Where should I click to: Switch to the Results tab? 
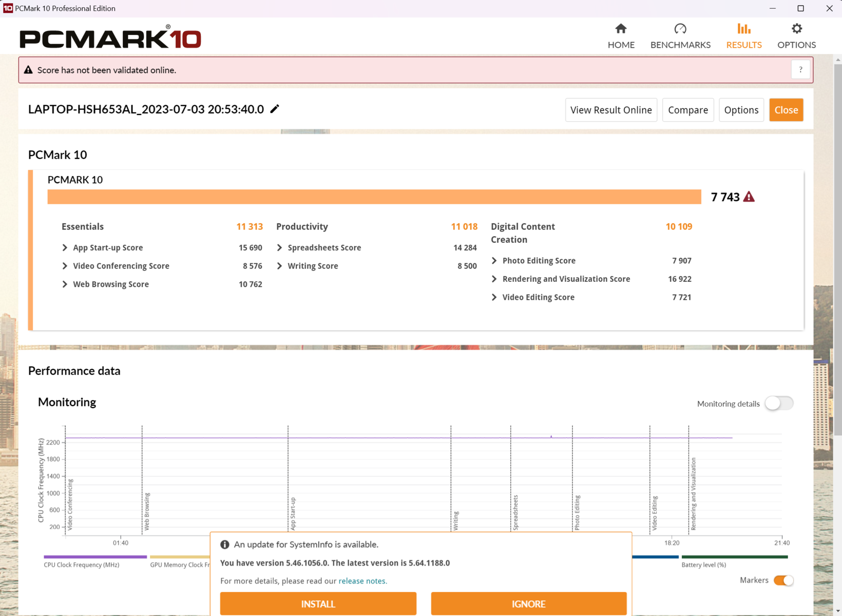743,36
